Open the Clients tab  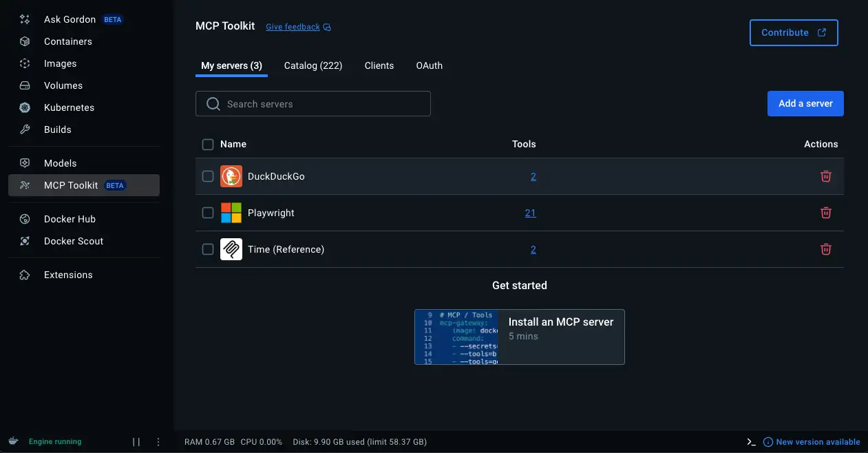pos(379,65)
